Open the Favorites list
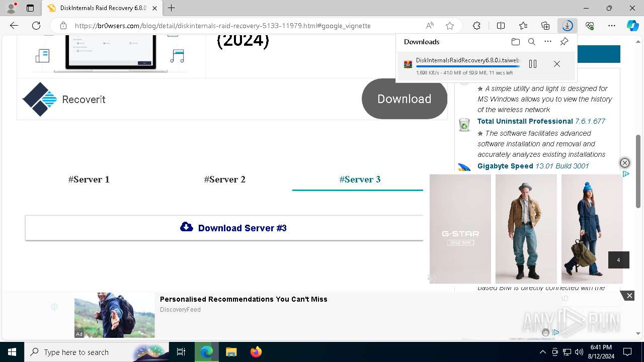 point(523,26)
